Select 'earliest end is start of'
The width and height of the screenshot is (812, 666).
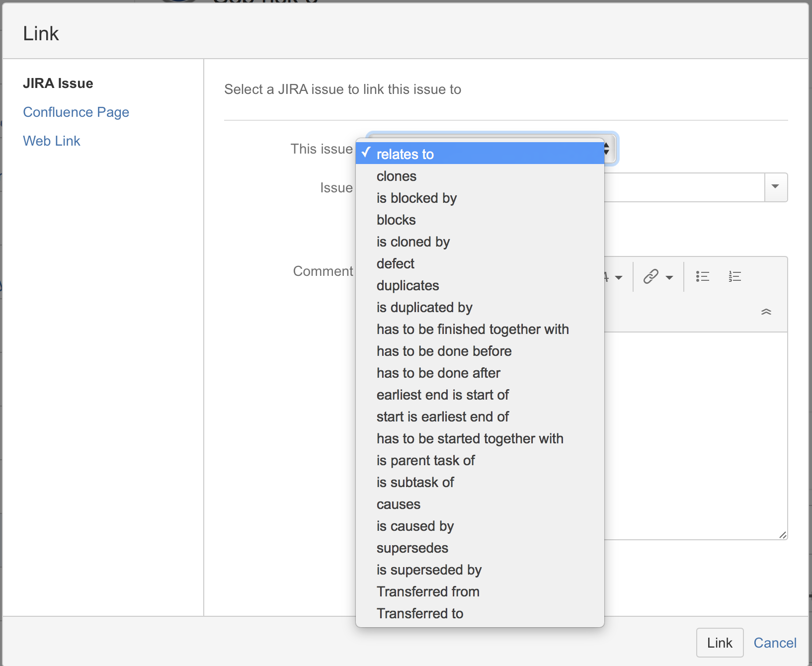(480, 395)
